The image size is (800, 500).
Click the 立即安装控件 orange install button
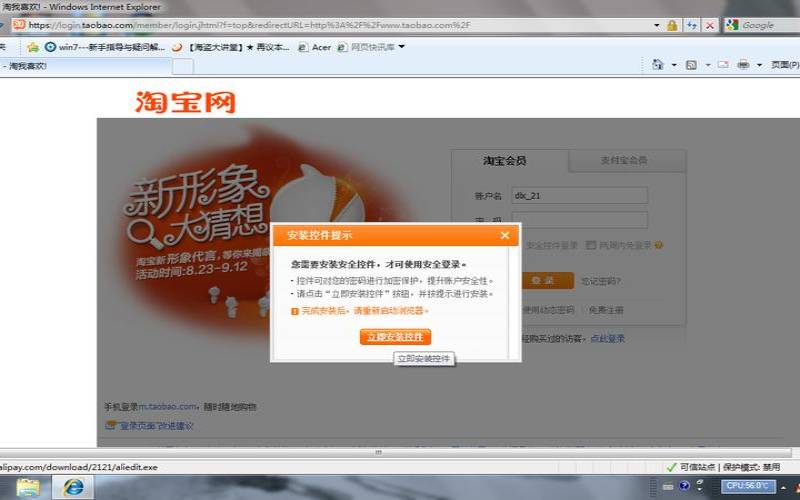click(x=395, y=337)
